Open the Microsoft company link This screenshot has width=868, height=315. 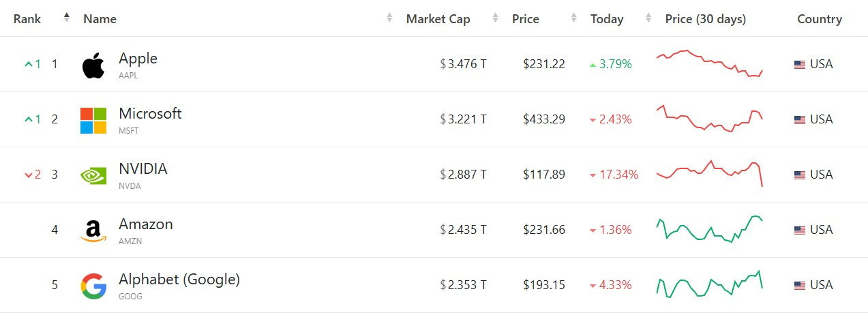[x=150, y=114]
